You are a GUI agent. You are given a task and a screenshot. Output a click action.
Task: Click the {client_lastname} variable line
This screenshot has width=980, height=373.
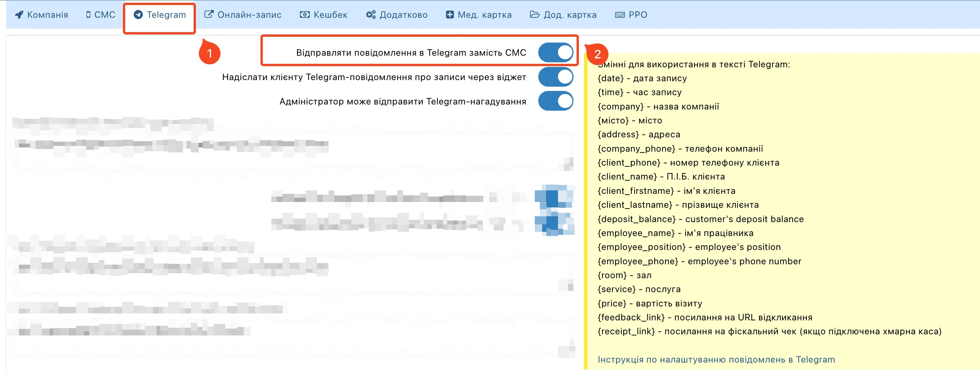coord(678,205)
